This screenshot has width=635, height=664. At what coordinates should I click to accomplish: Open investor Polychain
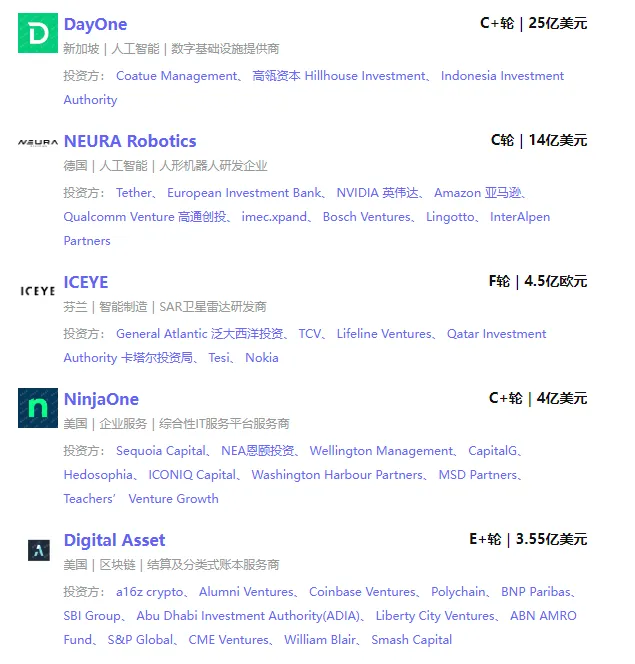[x=458, y=592]
